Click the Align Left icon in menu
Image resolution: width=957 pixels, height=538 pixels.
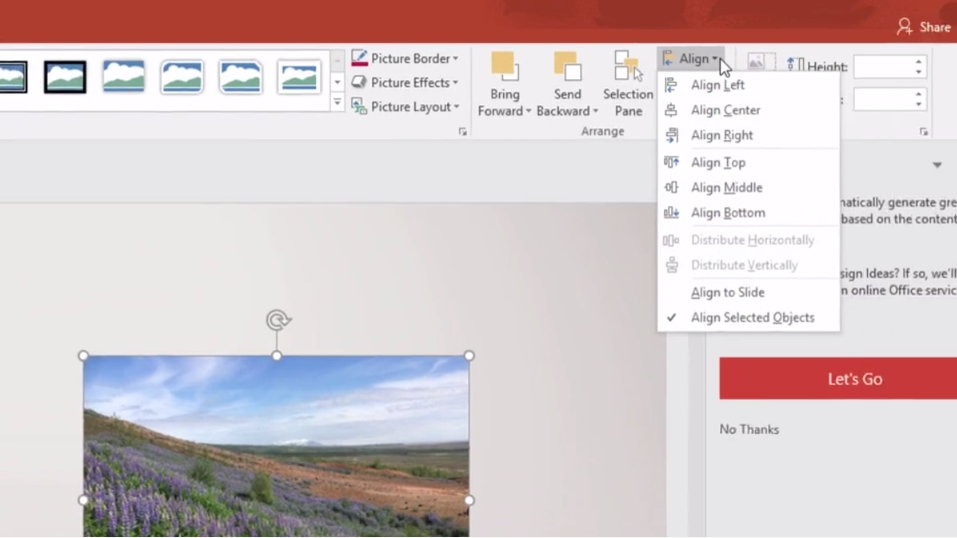[x=671, y=85]
